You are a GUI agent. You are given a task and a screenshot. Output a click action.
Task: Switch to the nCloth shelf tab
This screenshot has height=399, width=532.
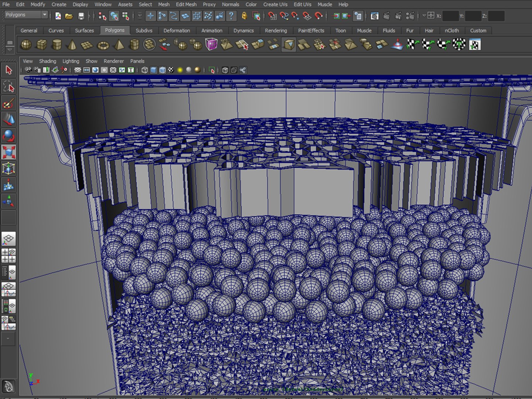pos(451,31)
